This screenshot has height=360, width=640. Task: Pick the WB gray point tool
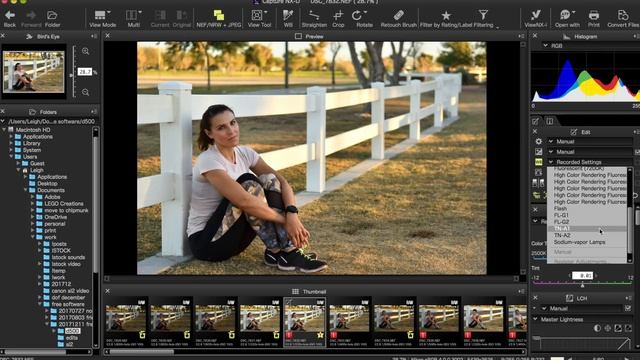click(x=288, y=18)
